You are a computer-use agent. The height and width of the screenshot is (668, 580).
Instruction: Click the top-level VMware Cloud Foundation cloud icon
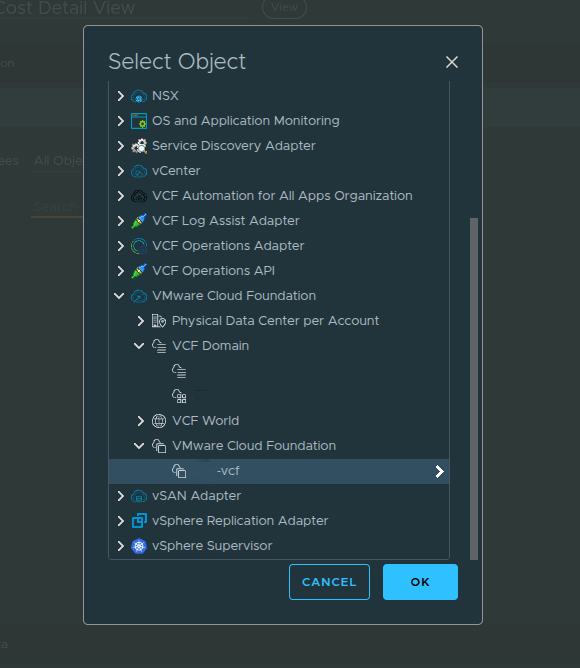[x=139, y=296]
